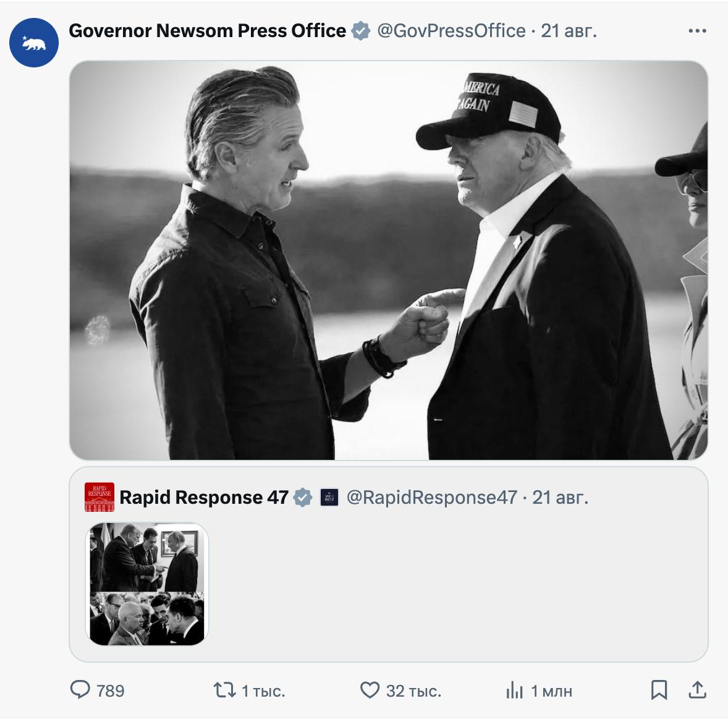Open the quoted post card's empty area
This screenshot has height=722, width=728.
[x=457, y=587]
